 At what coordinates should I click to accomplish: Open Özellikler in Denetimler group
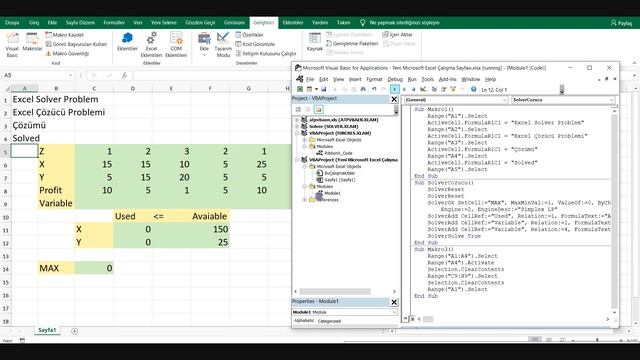pyautogui.click(x=249, y=35)
